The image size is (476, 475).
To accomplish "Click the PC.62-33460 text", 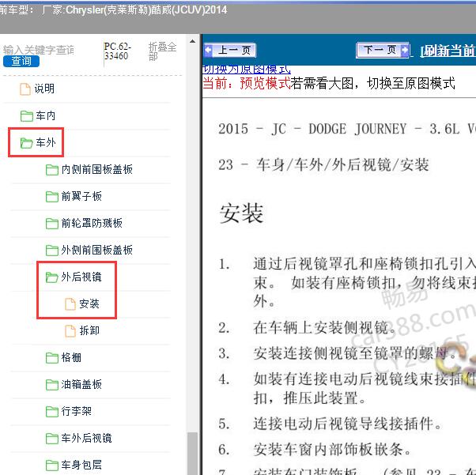I will coord(117,51).
